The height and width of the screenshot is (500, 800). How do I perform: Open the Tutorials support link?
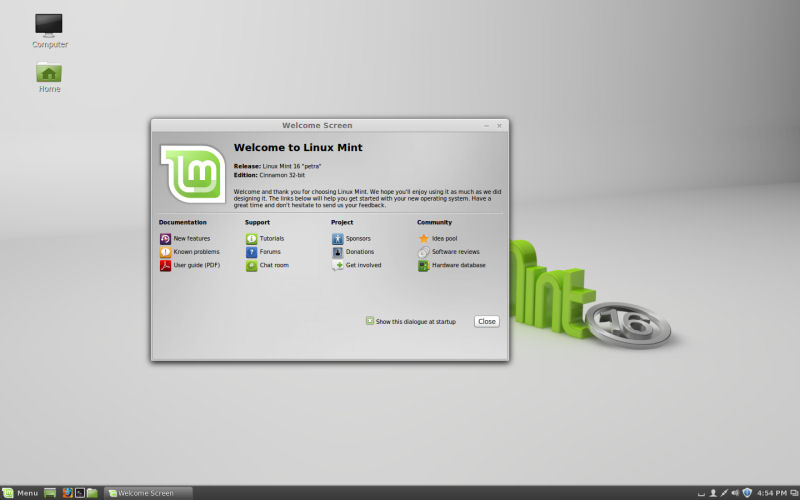tap(271, 239)
